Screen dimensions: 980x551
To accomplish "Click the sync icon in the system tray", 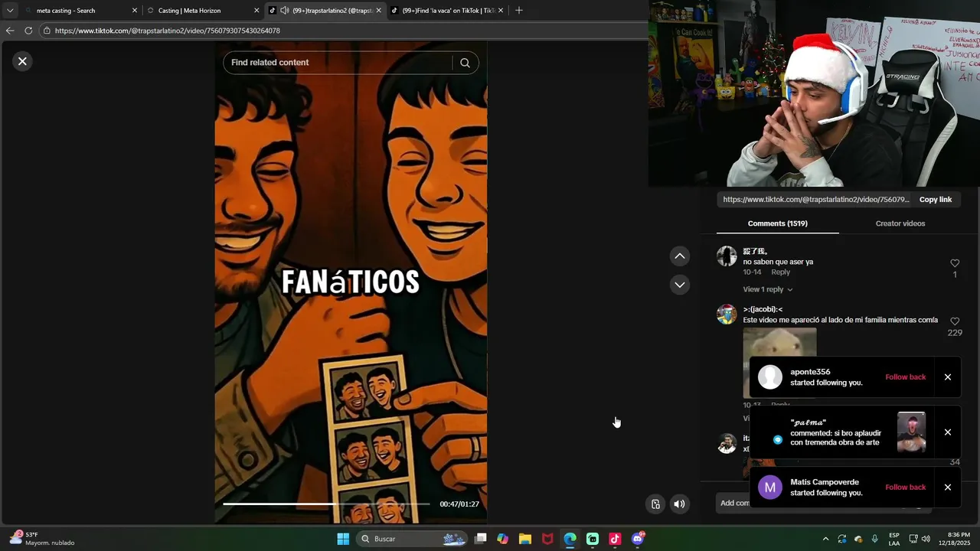I will pos(842,539).
